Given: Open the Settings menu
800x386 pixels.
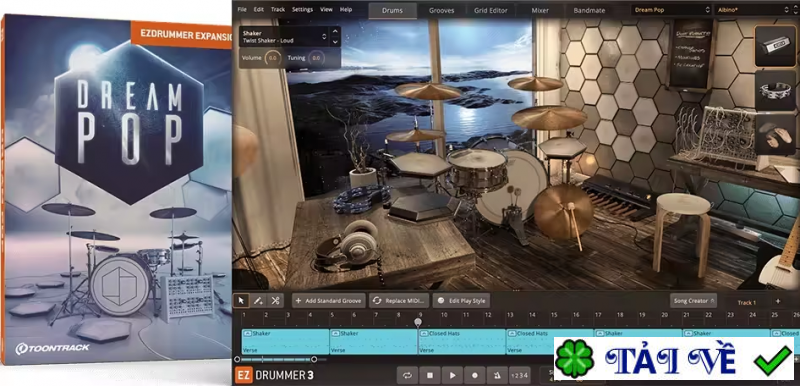Looking at the screenshot, I should pyautogui.click(x=303, y=9).
